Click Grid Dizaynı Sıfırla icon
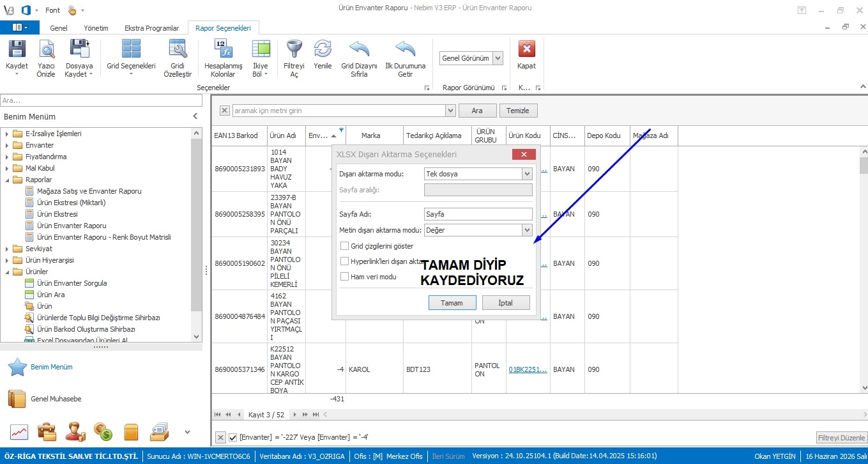The image size is (868, 464). pyautogui.click(x=359, y=50)
